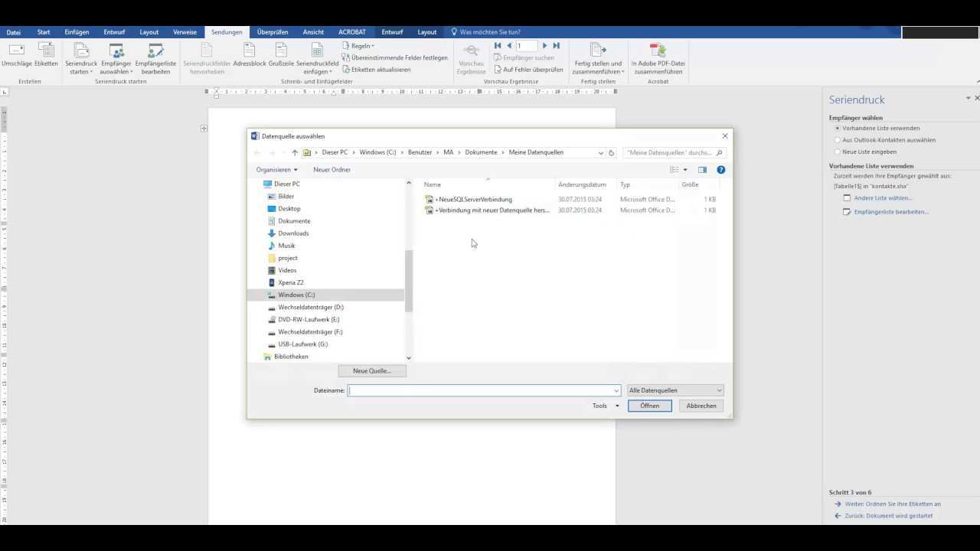
Task: Click Empfängerliste bearbeiten ribbon icon
Action: click(155, 52)
